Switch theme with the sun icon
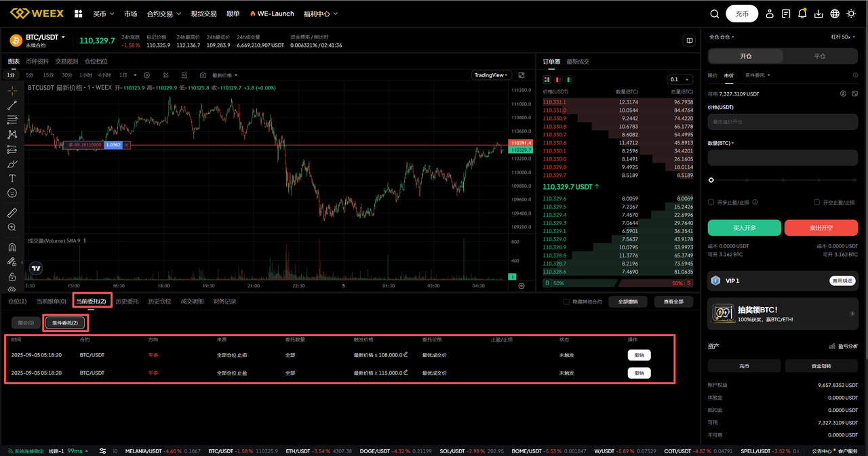 (851, 14)
